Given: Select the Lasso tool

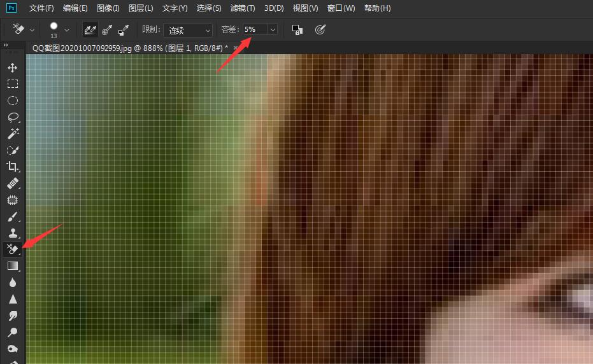Looking at the screenshot, I should [x=13, y=117].
